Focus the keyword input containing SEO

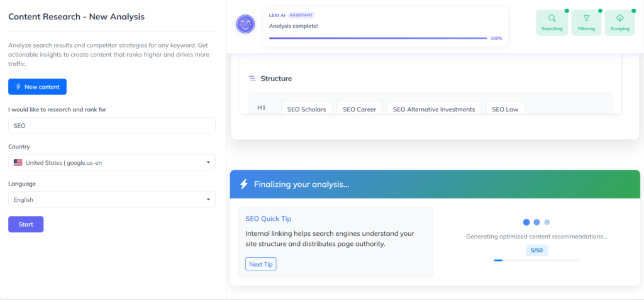click(112, 126)
